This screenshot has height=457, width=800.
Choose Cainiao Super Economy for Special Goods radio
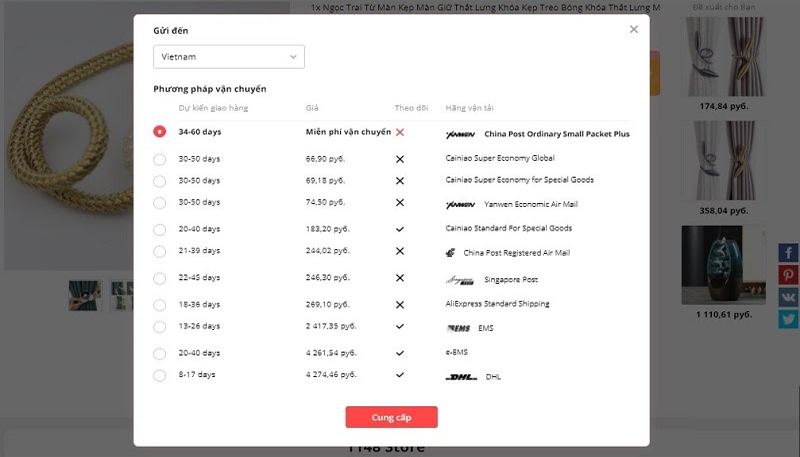click(160, 181)
